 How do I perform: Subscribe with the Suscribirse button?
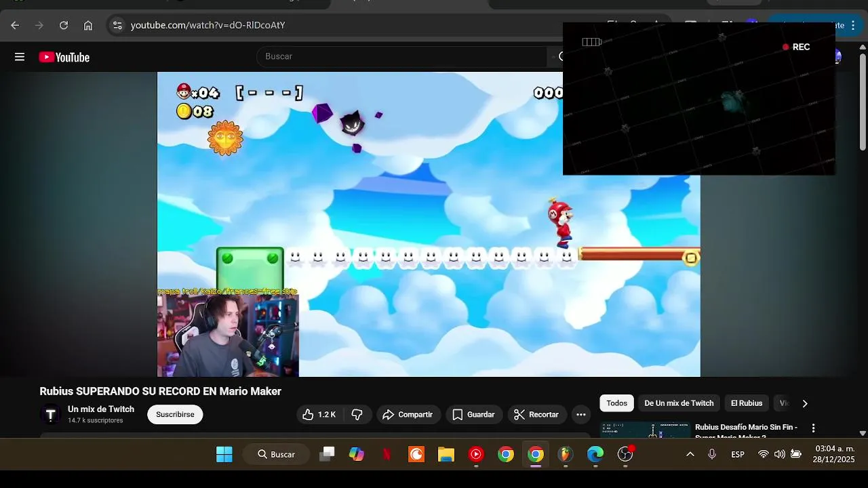pyautogui.click(x=175, y=414)
